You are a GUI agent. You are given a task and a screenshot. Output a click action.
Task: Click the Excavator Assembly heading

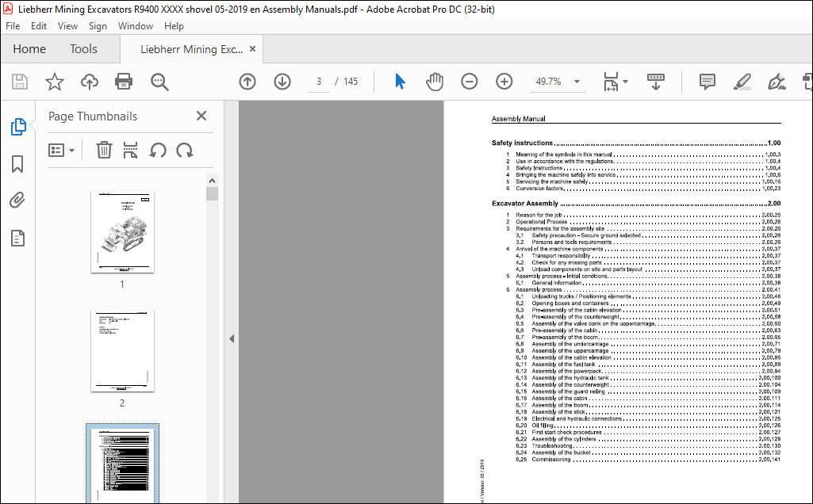point(525,204)
